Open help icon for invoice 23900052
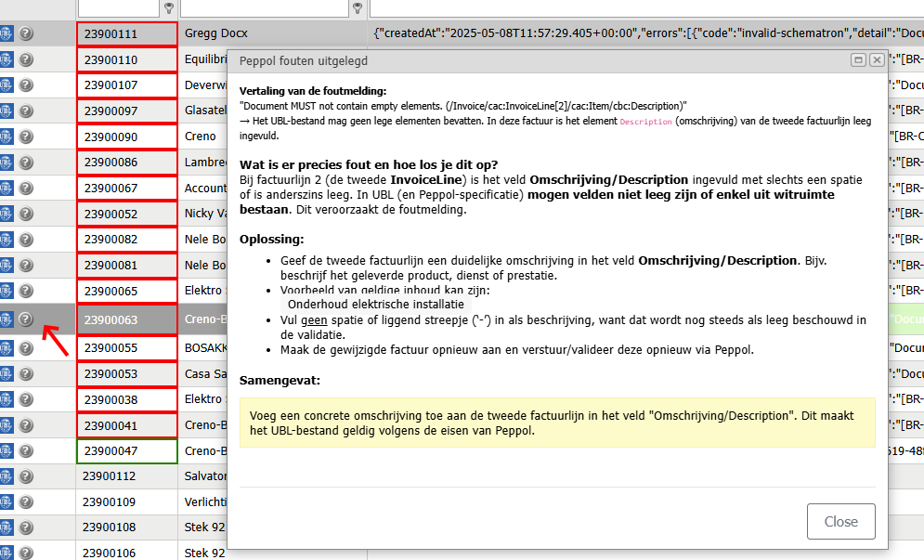Viewport: 924px width, 560px height. 25,214
